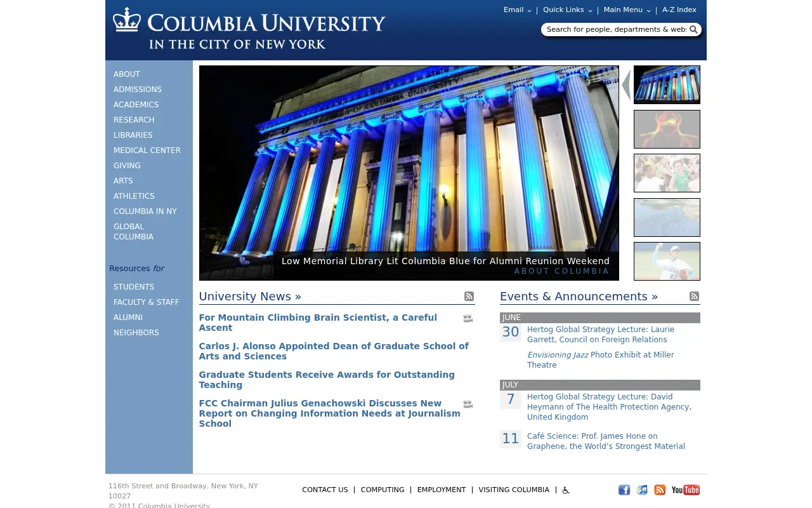Open the Academics sidebar item
This screenshot has height=508, width=812.
tap(136, 105)
